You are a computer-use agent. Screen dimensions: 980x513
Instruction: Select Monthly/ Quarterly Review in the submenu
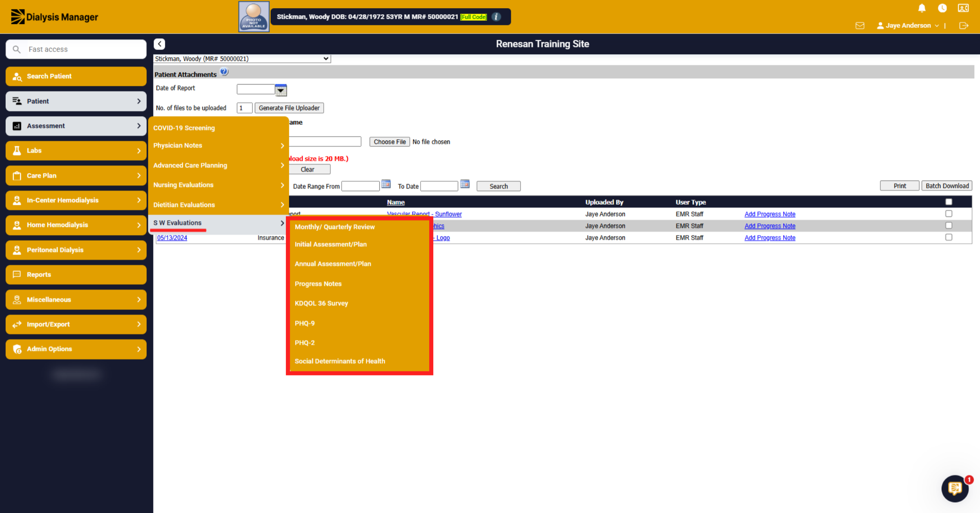(335, 227)
